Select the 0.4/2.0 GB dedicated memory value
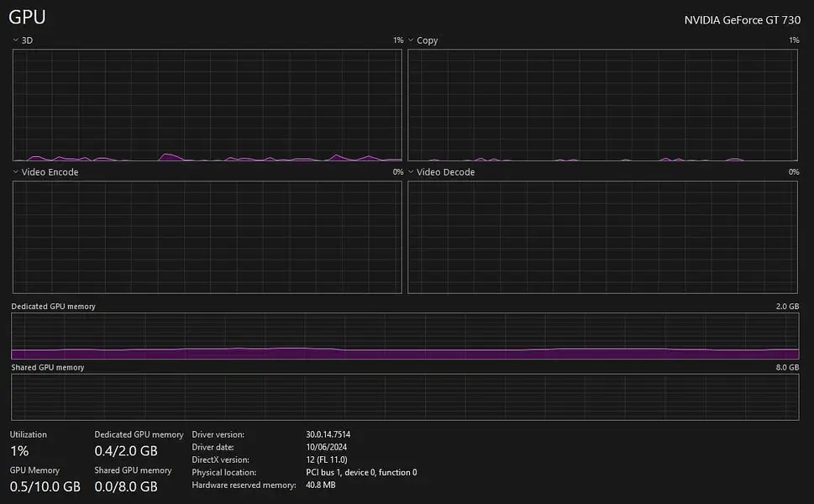 click(126, 451)
